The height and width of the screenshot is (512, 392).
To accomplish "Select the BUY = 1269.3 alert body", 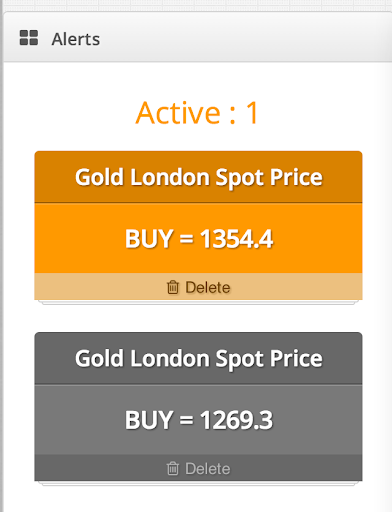I will (x=198, y=420).
